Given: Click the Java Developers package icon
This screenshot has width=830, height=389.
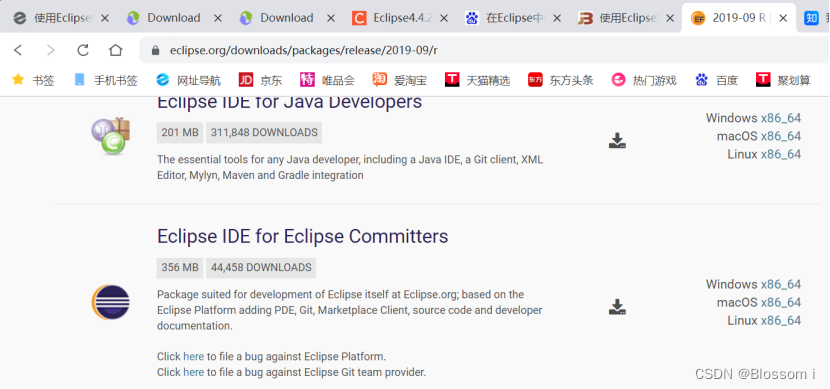Looking at the screenshot, I should point(110,136).
